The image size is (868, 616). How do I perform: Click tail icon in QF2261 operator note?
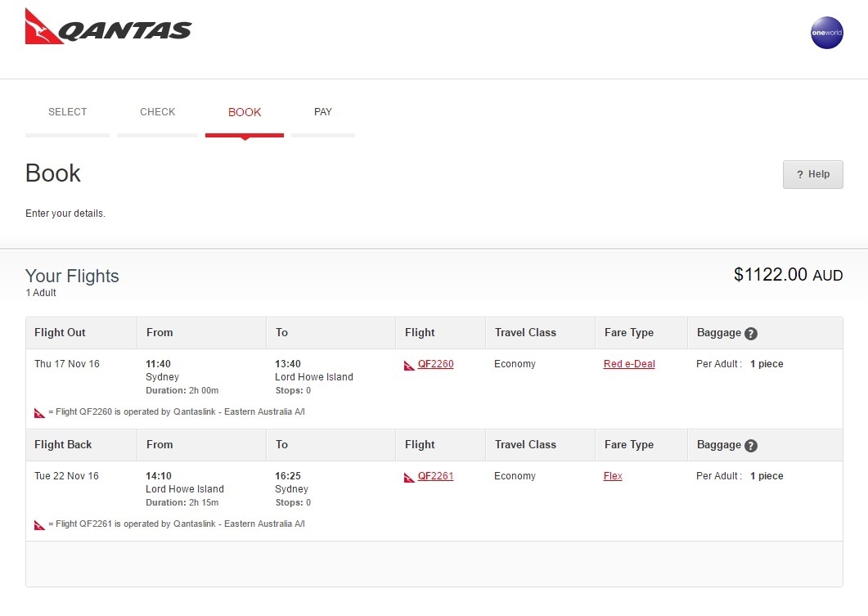click(x=39, y=524)
